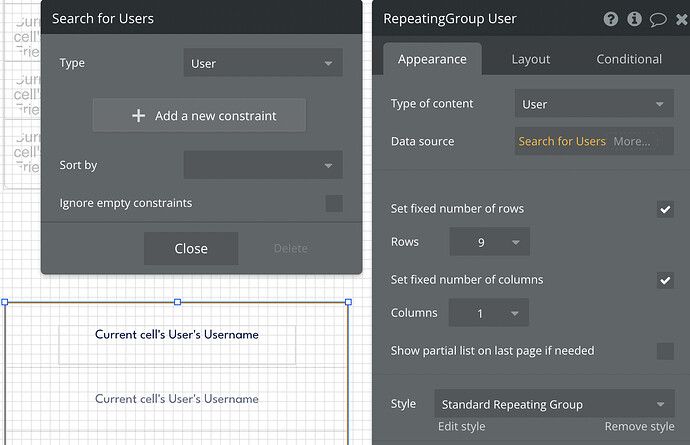The image size is (690, 445).
Task: Switch to the Layout tab
Action: tap(531, 59)
